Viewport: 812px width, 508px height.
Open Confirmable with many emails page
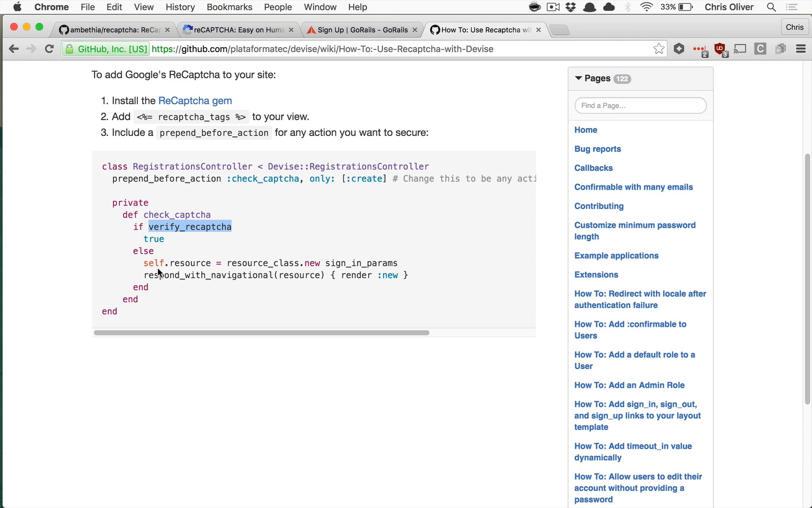coord(634,187)
